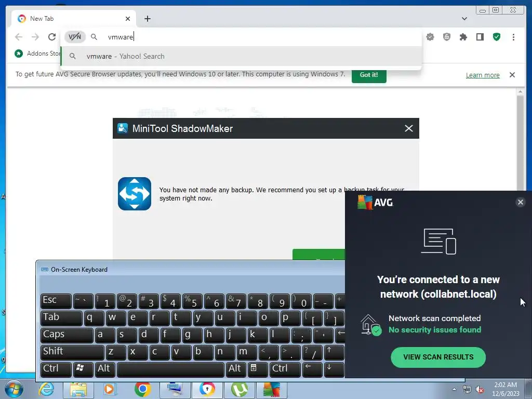Toggle left Alt key on On-Screen Keyboard

[105, 369]
